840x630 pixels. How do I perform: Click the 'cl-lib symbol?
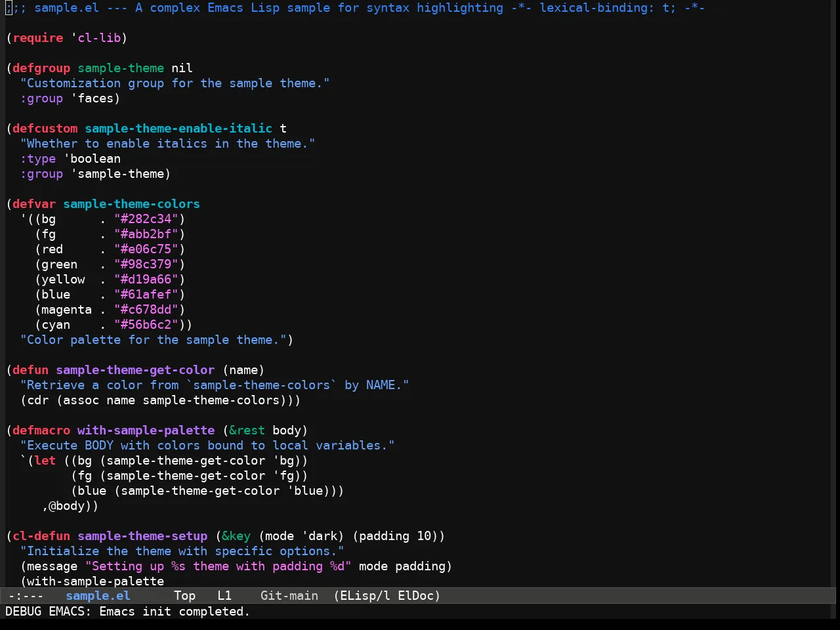point(96,38)
